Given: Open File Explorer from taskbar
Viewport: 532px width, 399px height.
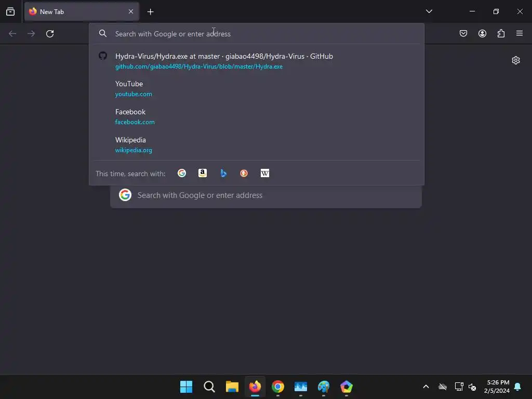Looking at the screenshot, I should coord(232,387).
